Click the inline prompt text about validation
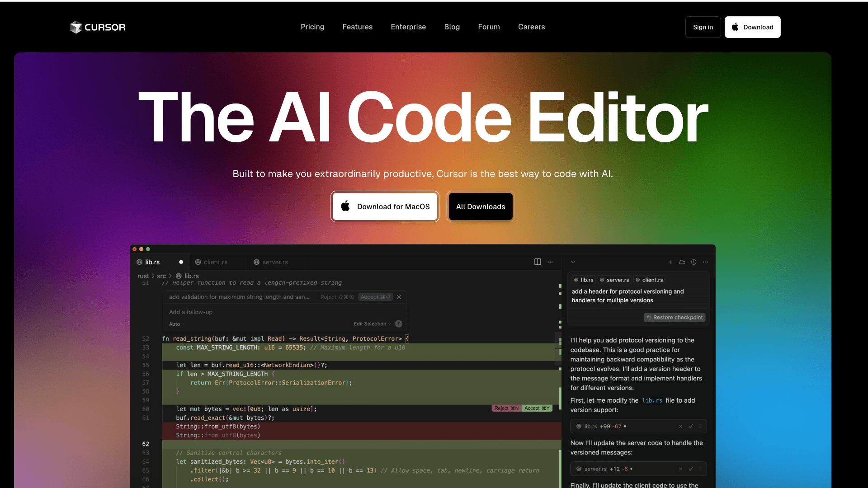This screenshot has height=488, width=868. click(239, 297)
